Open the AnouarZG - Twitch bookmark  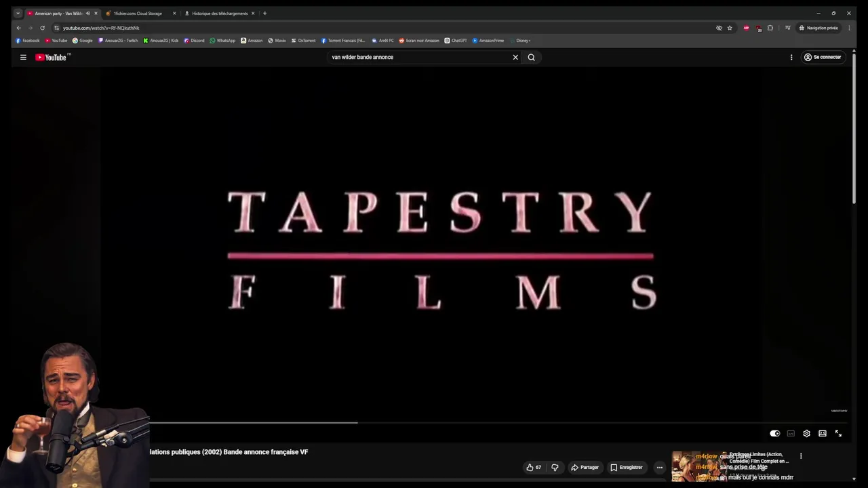pyautogui.click(x=118, y=41)
